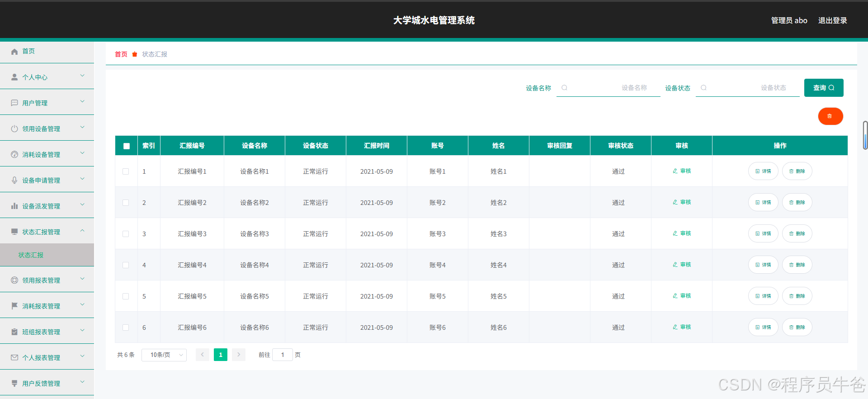868x399 pixels.
Task: Open the 10条/页 page size dropdown
Action: click(164, 355)
